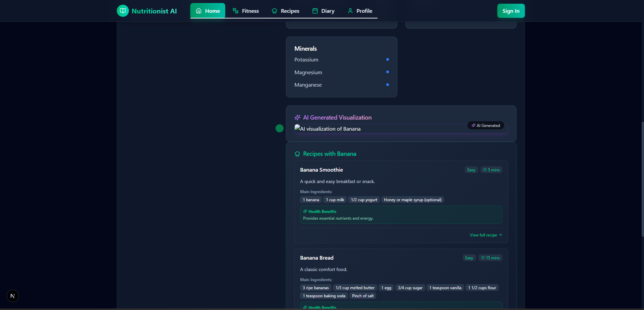644x310 pixels.
Task: Click 'Honey or maple syrup (optional)' chip
Action: pyautogui.click(x=413, y=200)
